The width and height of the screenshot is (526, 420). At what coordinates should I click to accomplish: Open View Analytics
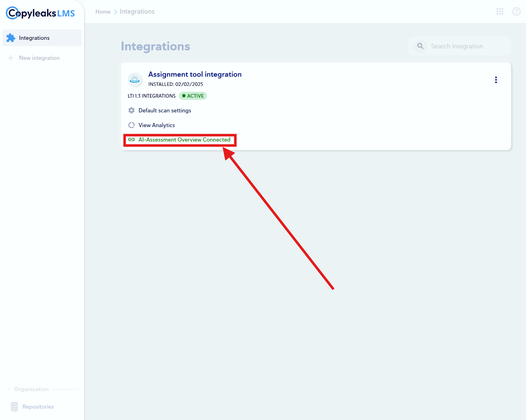click(157, 125)
